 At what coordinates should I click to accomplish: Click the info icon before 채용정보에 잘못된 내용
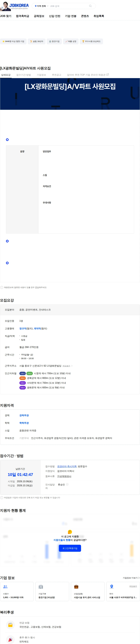click(2, 287)
